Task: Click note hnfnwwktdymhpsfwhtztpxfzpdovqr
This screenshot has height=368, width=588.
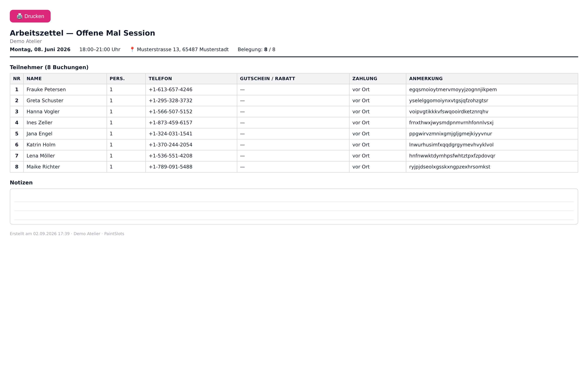Action: 452,156
